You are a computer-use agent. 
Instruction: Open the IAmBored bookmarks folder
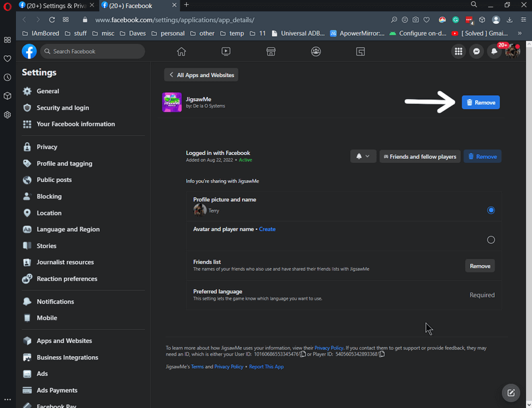(x=41, y=33)
